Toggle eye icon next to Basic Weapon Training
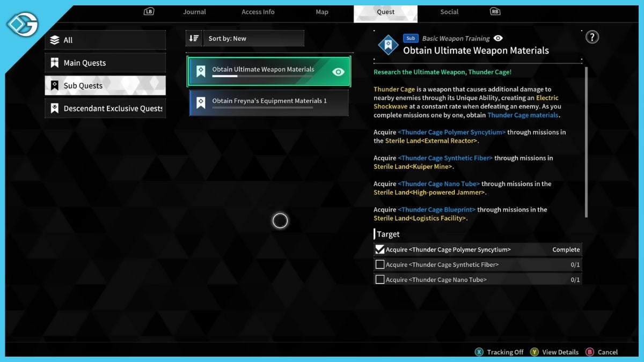This screenshot has height=362, width=644. click(x=498, y=38)
